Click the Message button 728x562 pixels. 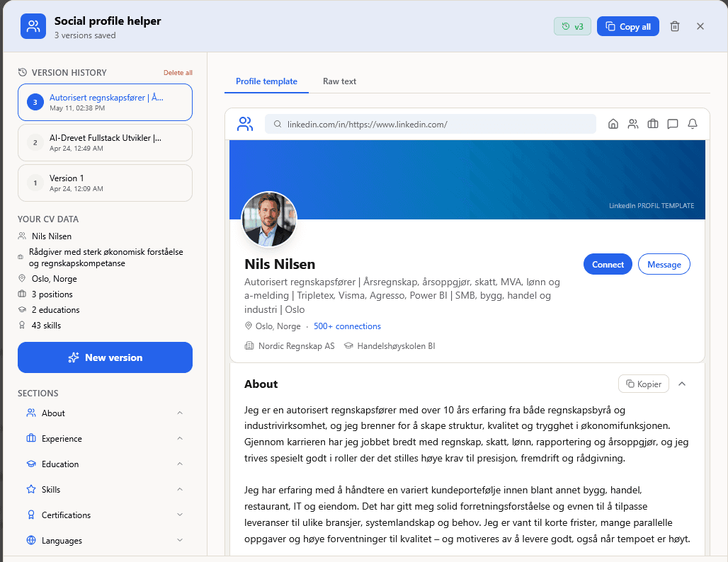tap(664, 264)
